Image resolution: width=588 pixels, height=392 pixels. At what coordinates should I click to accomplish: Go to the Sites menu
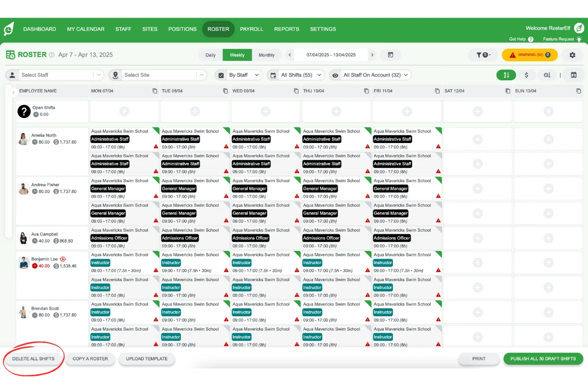pyautogui.click(x=150, y=29)
